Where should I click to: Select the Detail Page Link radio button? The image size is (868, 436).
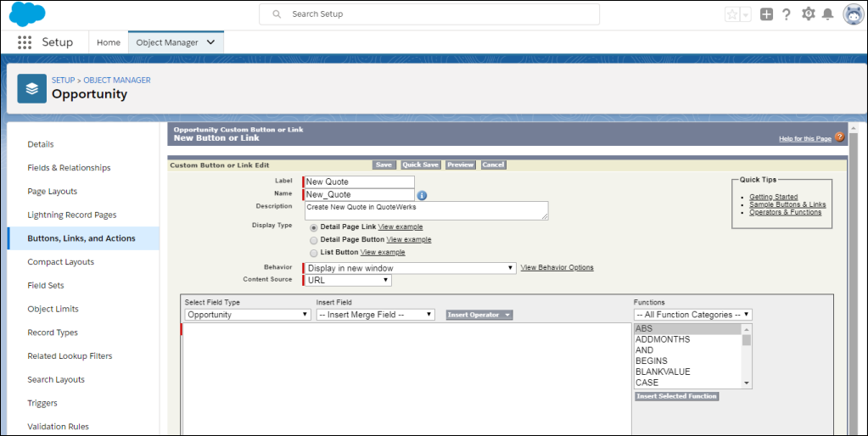pos(314,227)
